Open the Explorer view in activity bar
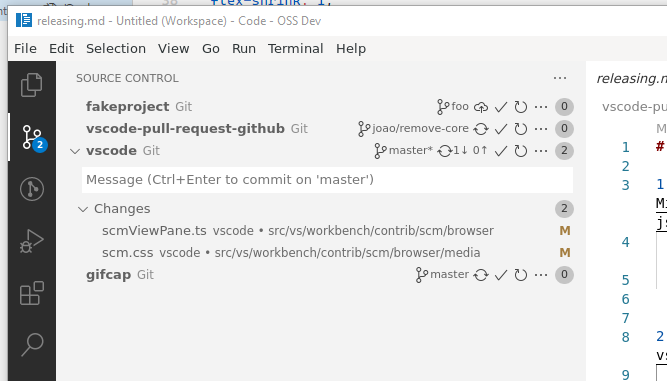667x381 pixels. click(x=31, y=85)
